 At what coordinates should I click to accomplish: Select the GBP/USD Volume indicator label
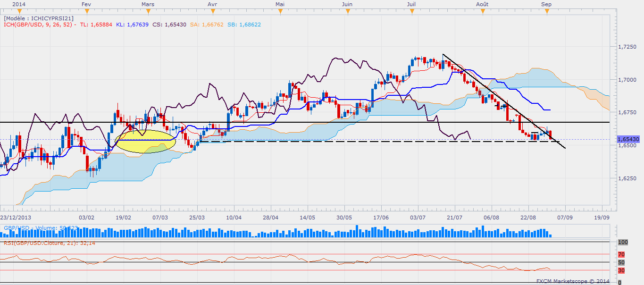click(41, 228)
